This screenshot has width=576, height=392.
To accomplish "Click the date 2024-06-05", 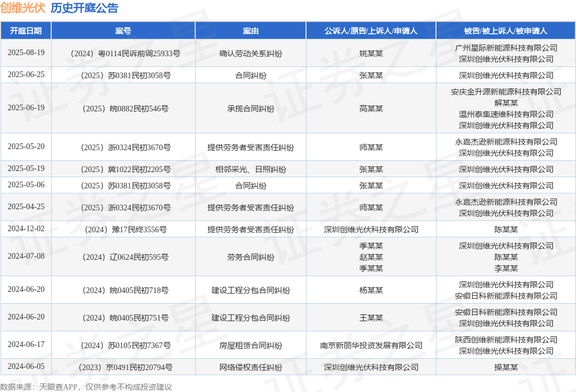I will [26, 366].
